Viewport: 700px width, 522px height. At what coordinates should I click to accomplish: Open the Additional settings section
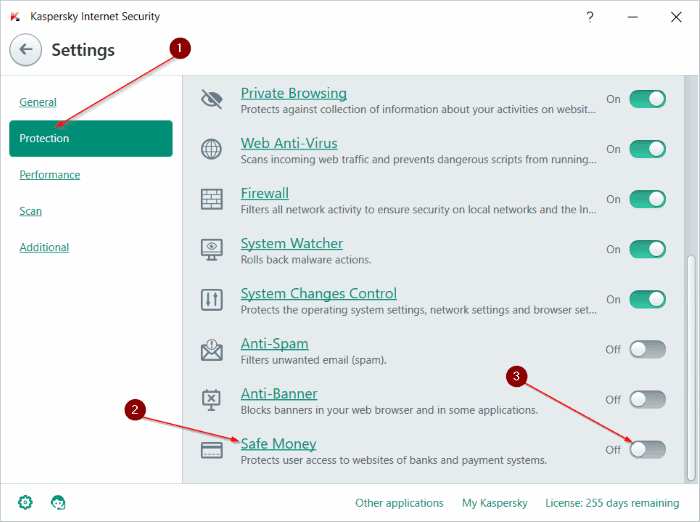click(x=44, y=247)
